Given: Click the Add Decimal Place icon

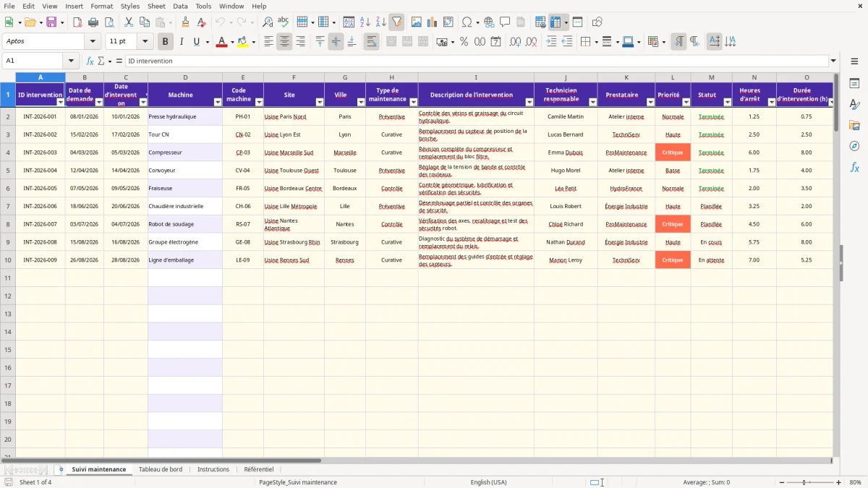Looking at the screenshot, I should [516, 42].
